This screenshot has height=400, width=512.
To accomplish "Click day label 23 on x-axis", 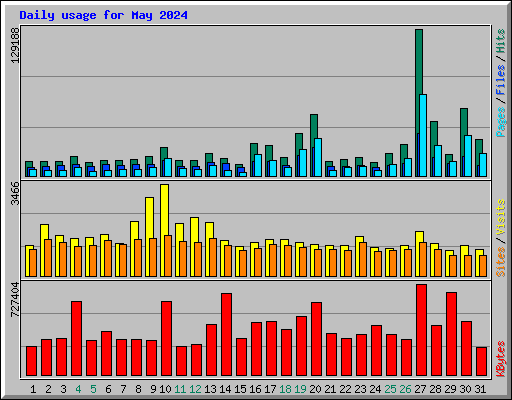I will pyautogui.click(x=360, y=389).
